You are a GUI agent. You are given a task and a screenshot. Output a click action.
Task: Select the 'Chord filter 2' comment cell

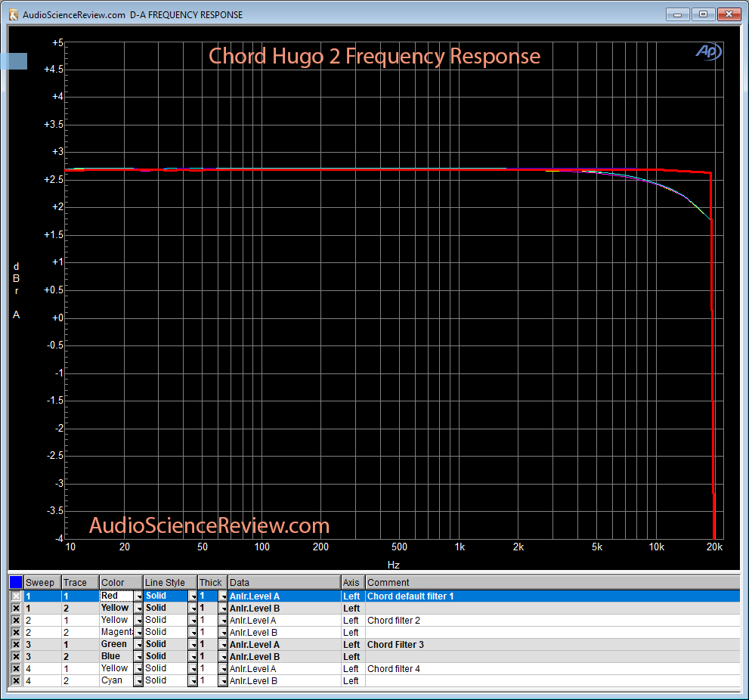tap(552, 620)
